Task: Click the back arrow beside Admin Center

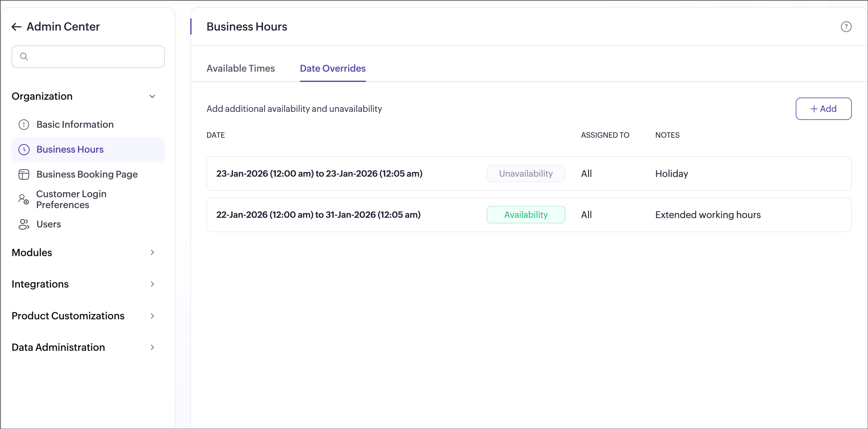Action: (16, 26)
